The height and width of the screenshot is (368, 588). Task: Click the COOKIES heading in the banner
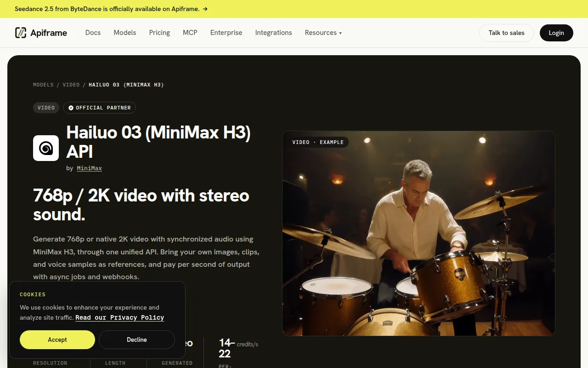point(33,294)
